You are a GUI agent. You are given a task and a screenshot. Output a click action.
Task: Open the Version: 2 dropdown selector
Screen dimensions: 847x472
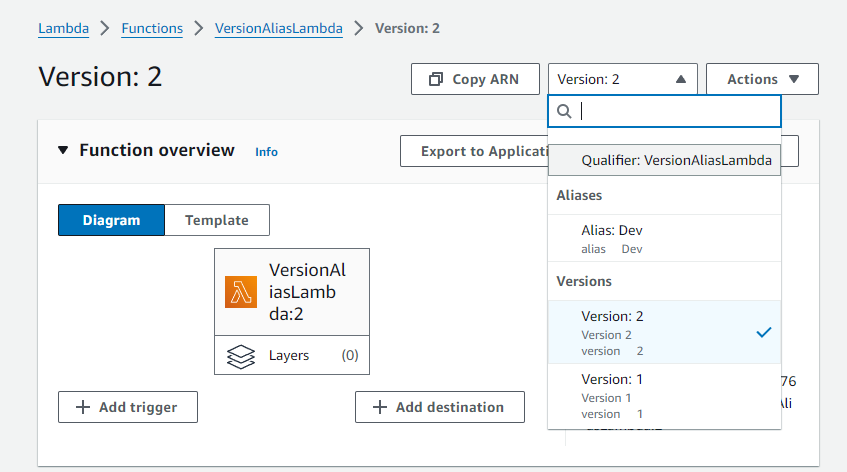[x=621, y=79]
